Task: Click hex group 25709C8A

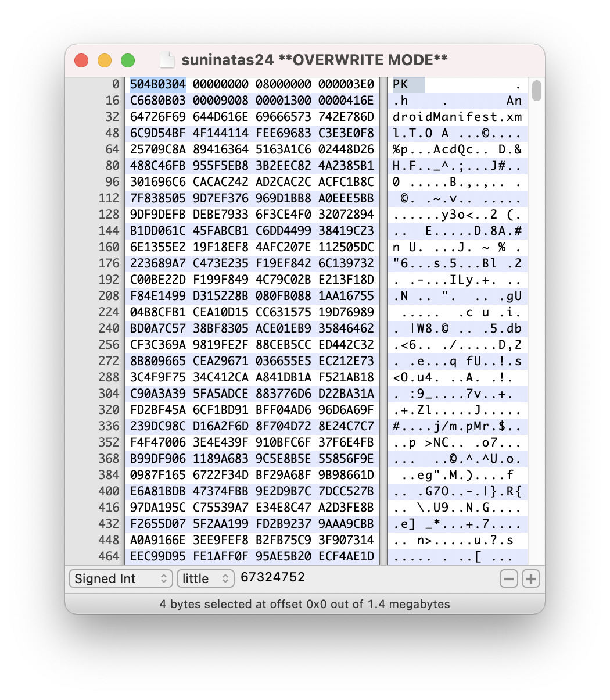Action: (x=158, y=149)
